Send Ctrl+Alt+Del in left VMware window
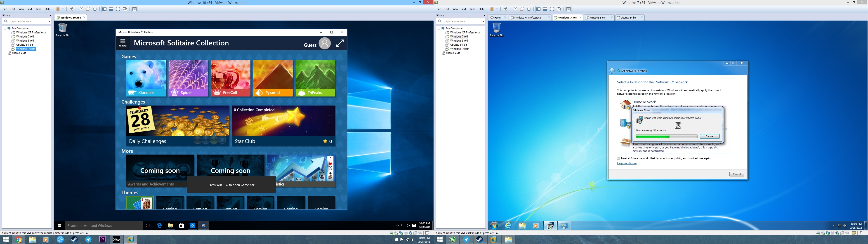Viewport: 868px width, 244px height. (x=71, y=9)
